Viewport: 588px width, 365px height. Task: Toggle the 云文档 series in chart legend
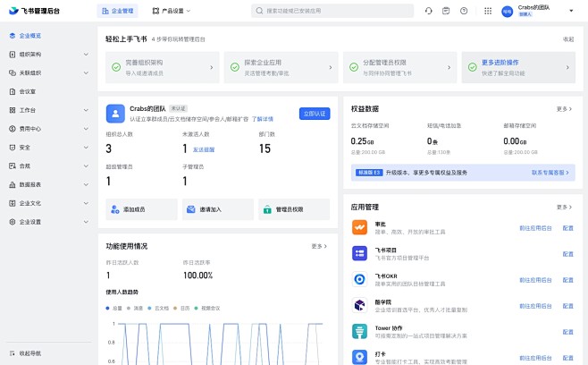pos(158,309)
